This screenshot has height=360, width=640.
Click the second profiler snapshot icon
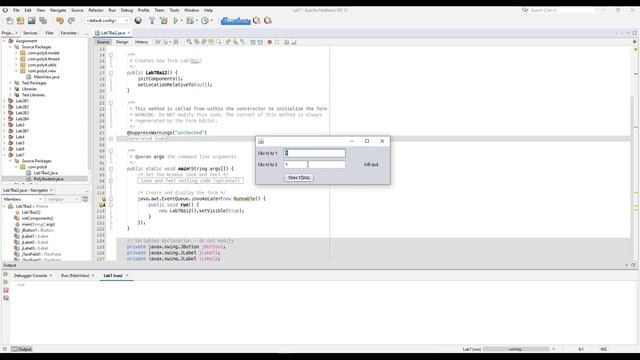point(268,20)
